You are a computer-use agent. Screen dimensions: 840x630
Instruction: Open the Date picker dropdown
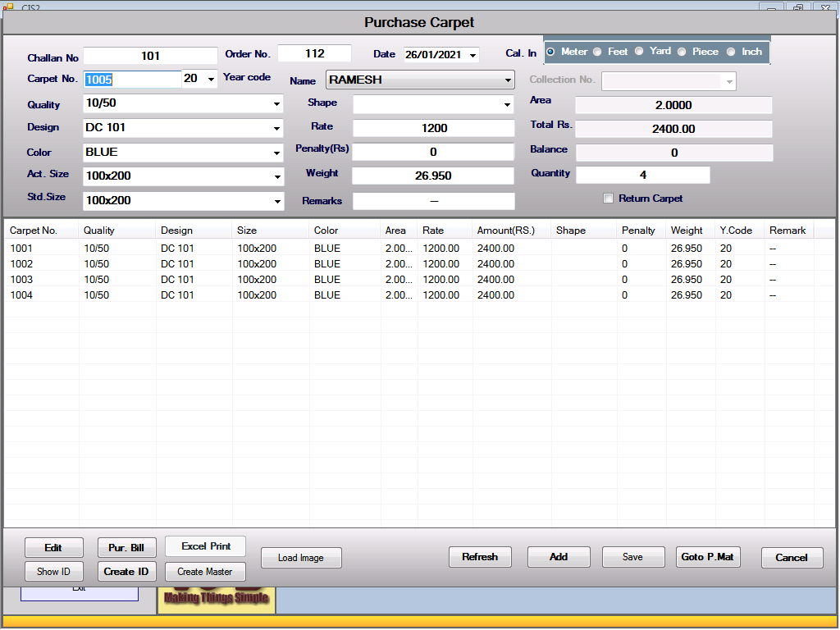coord(472,55)
